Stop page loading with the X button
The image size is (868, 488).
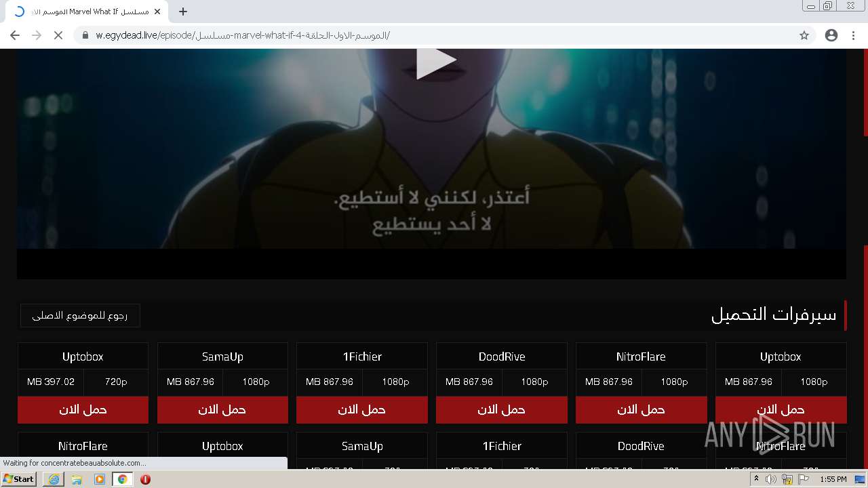pyautogui.click(x=58, y=35)
